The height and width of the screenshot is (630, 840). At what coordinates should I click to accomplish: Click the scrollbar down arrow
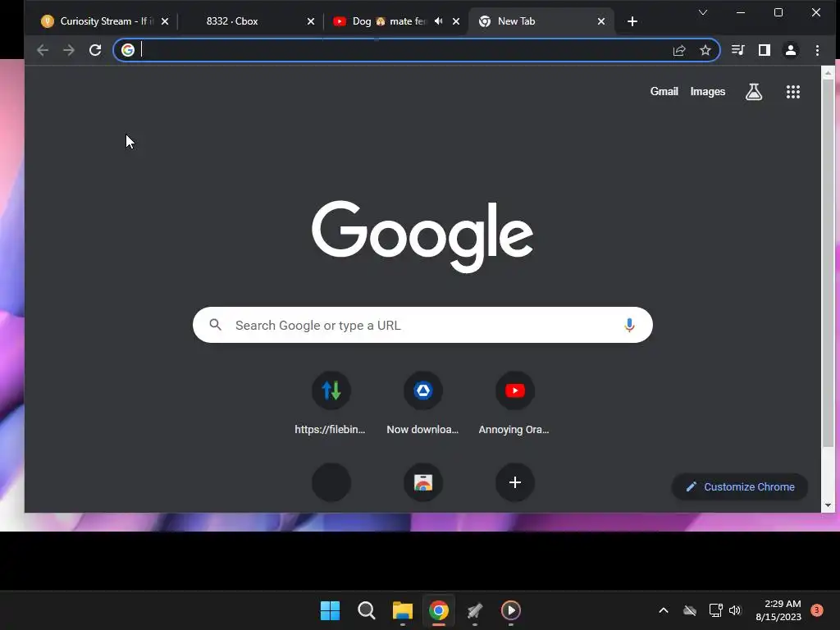tap(829, 505)
